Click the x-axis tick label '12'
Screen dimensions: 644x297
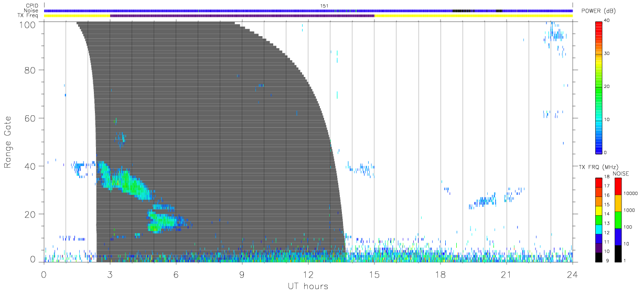tap(308, 274)
